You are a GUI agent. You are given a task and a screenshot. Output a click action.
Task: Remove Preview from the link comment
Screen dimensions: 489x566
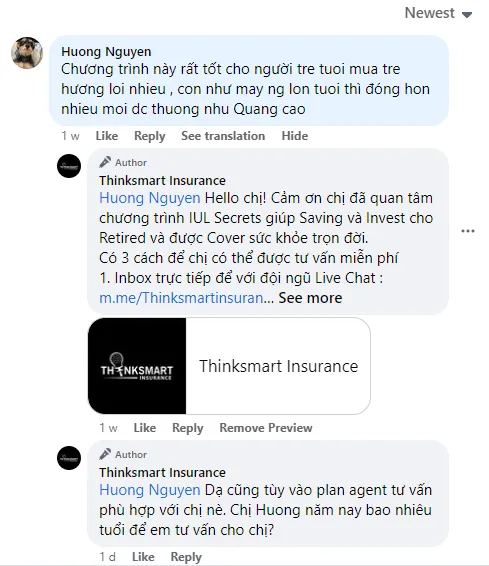(x=266, y=428)
